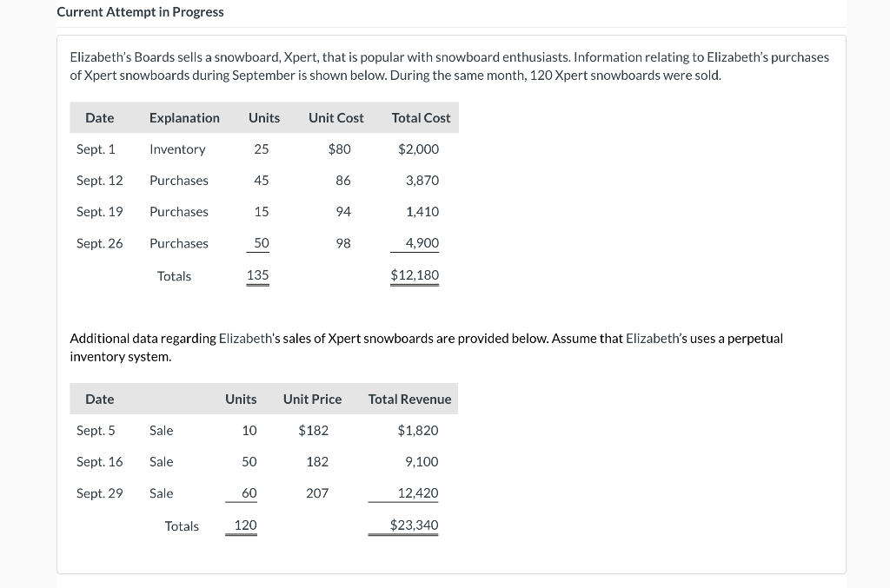
Task: Click the $12,180 grand total cost
Action: point(415,275)
